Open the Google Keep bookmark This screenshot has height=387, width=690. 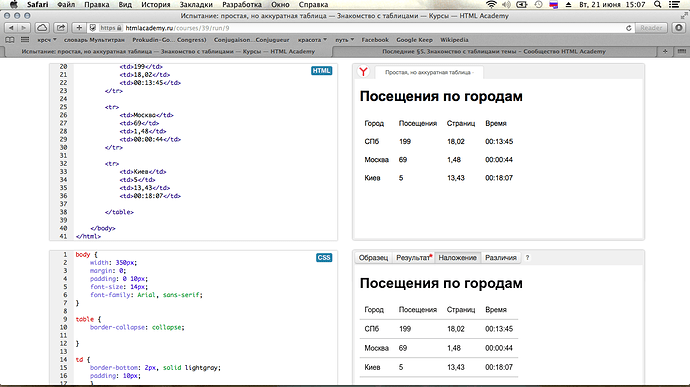click(x=415, y=40)
